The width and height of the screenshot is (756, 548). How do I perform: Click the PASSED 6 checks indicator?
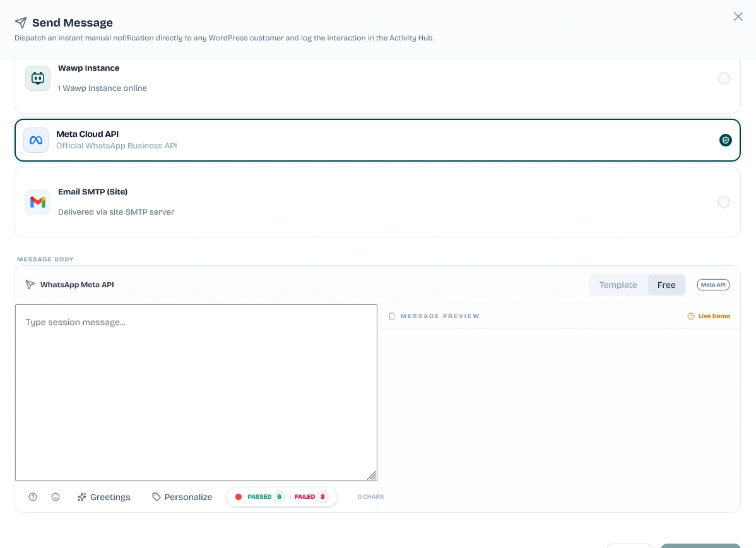point(266,496)
